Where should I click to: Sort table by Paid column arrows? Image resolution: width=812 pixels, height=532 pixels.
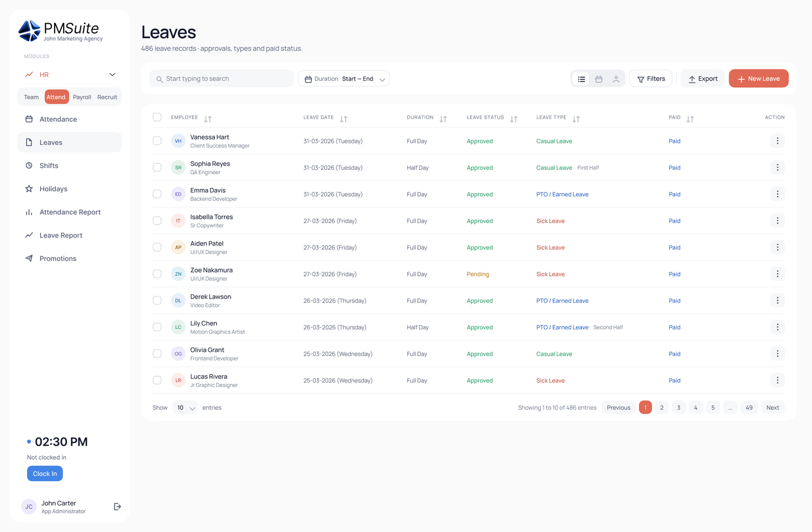(690, 119)
